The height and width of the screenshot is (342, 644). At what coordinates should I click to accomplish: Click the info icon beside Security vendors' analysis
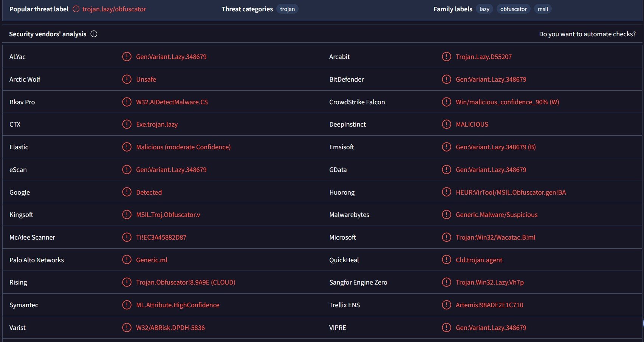click(94, 34)
